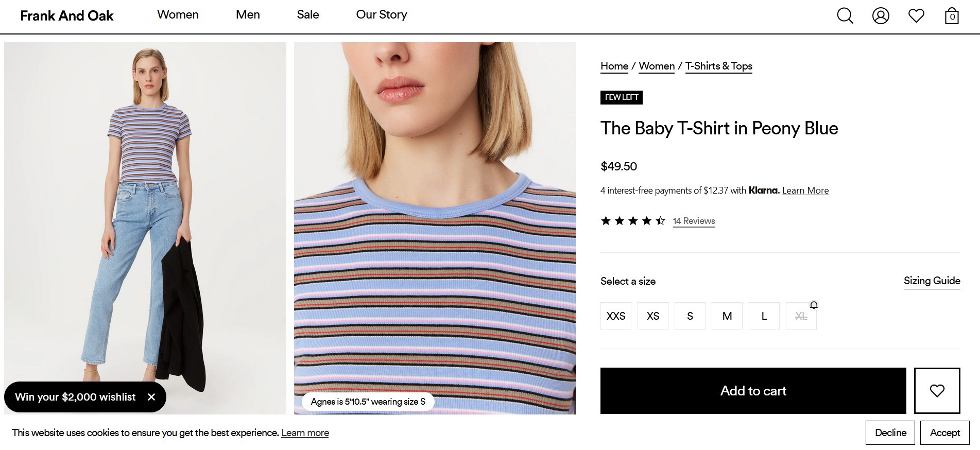This screenshot has width=980, height=450.
Task: Choose size L option
Action: tap(764, 316)
